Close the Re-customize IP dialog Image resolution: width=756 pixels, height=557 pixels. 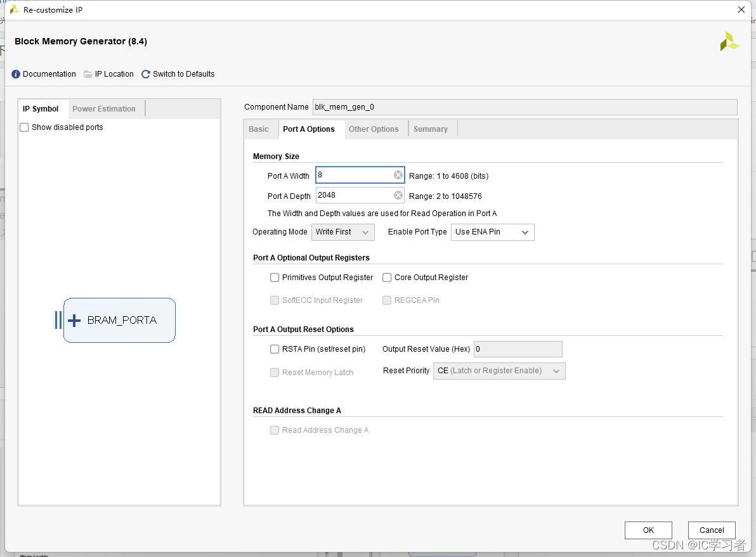pos(741,10)
